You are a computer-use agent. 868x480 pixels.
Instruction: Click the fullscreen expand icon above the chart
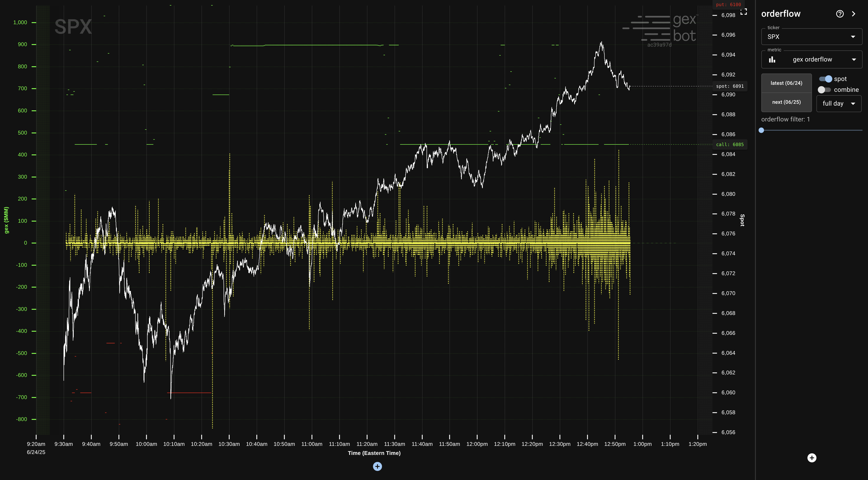[x=744, y=12]
